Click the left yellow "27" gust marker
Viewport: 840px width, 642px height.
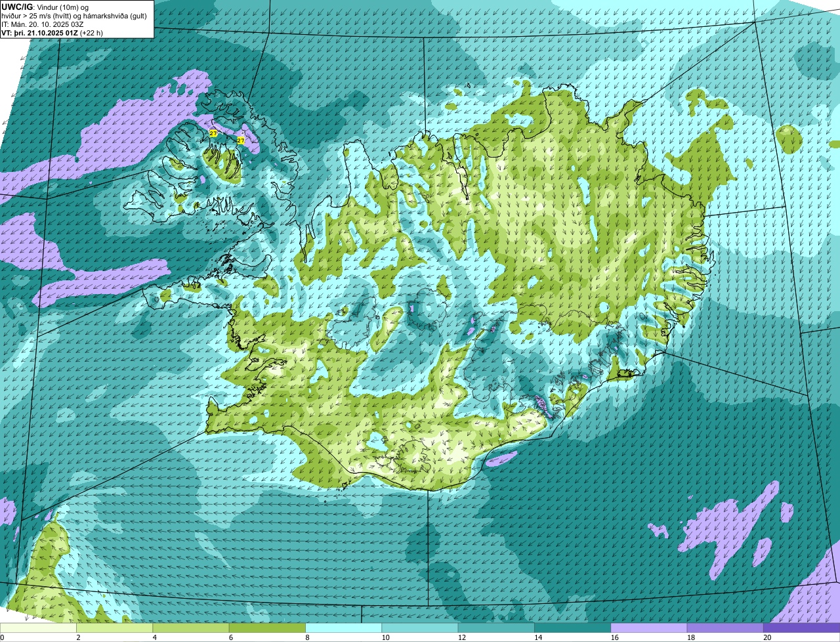tap(213, 133)
